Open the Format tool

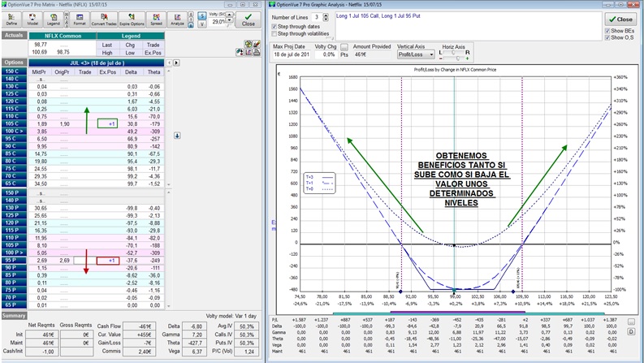click(x=79, y=19)
